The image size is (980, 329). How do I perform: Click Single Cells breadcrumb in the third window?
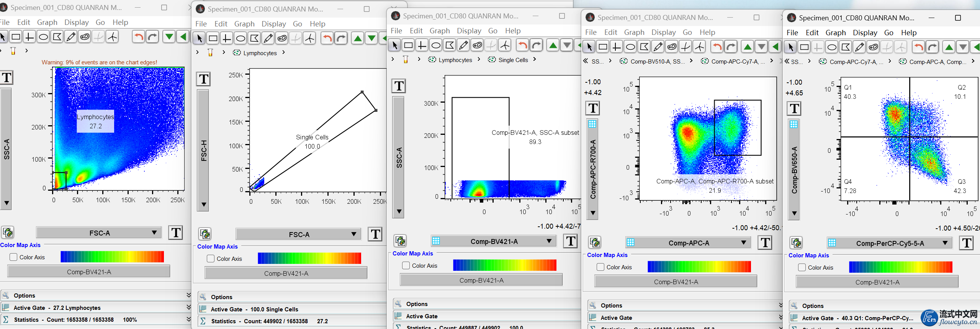pyautogui.click(x=508, y=60)
